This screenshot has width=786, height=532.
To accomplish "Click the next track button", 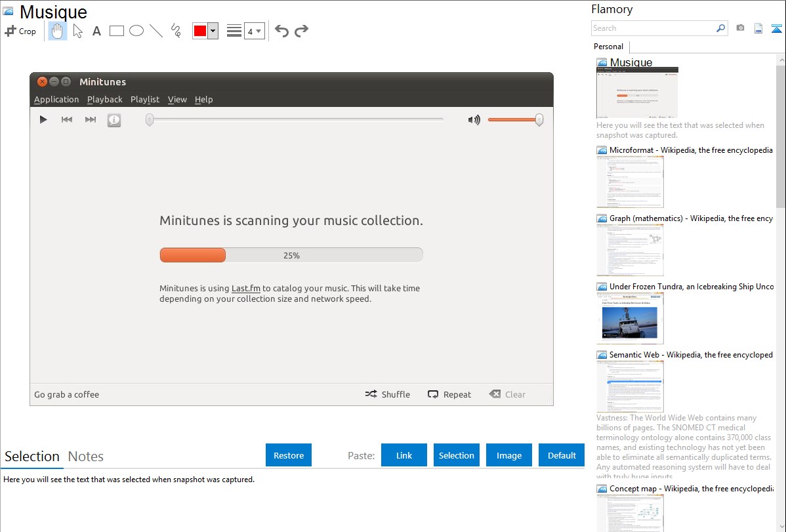I will [x=91, y=119].
